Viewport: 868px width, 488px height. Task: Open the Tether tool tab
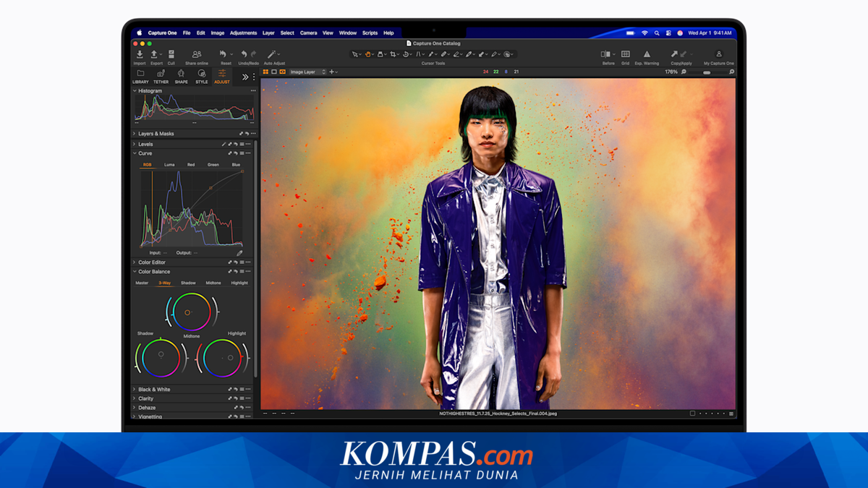pyautogui.click(x=161, y=75)
